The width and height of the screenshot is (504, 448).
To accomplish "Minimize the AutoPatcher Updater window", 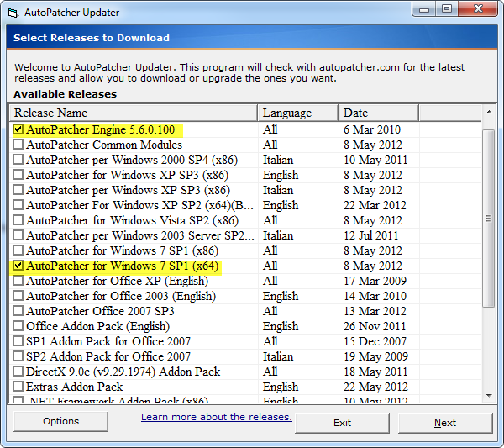I will point(424,9).
